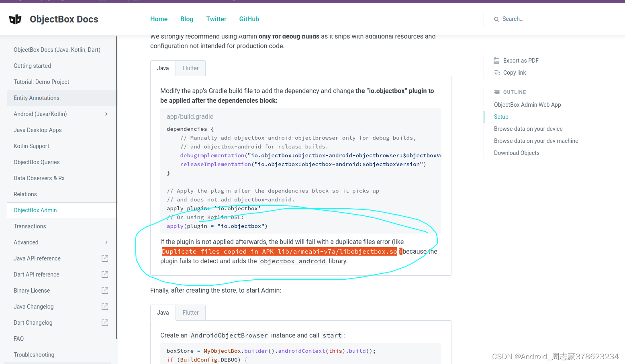Click the apply(plugin = "io.objectbox") line
Viewport: 625px width, 364px height.
217,226
